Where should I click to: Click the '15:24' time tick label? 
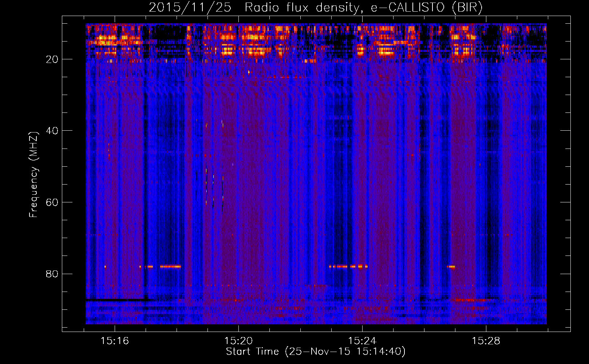[362, 341]
